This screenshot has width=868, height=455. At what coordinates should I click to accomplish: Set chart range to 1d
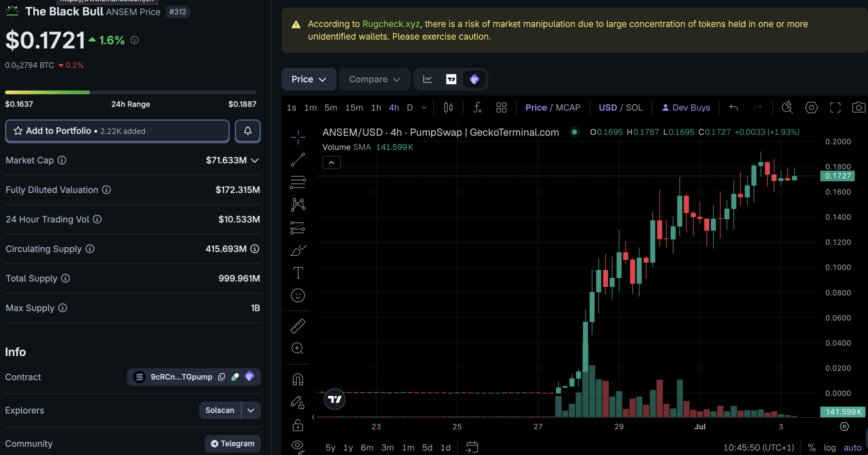pyautogui.click(x=446, y=448)
